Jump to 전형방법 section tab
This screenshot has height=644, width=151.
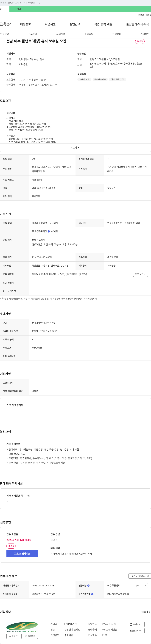(x=117, y=34)
